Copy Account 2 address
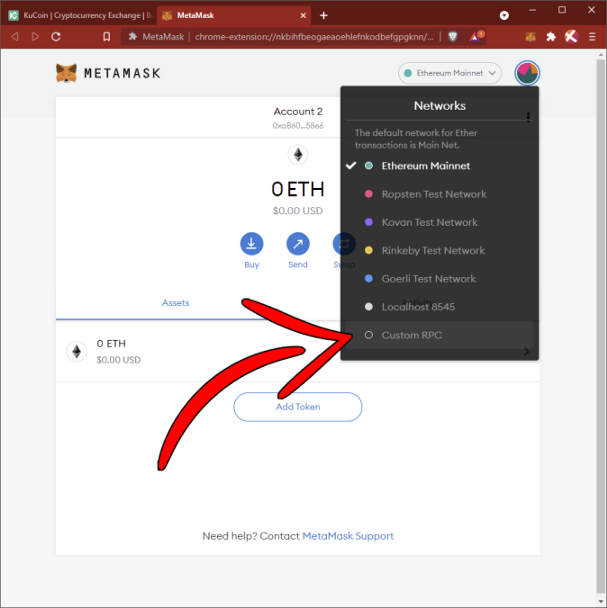Viewport: 607px width, 608px height. 298,126
